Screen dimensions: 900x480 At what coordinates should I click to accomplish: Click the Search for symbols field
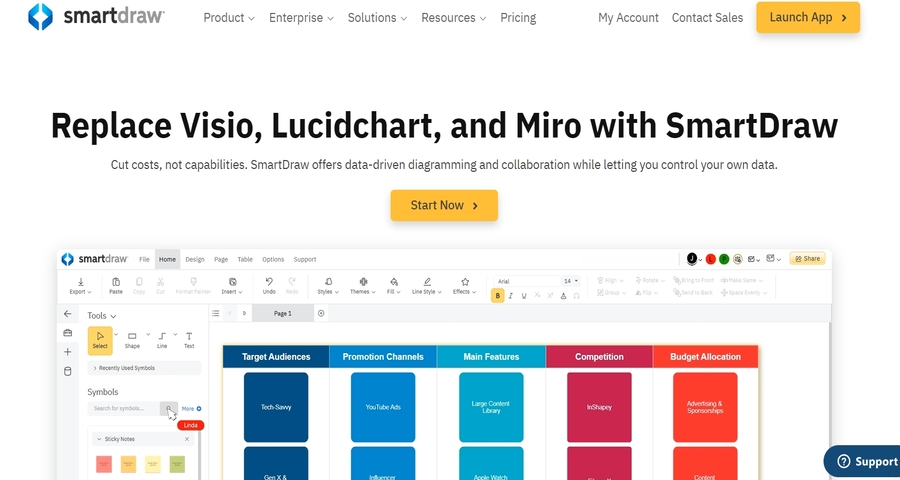coord(123,408)
